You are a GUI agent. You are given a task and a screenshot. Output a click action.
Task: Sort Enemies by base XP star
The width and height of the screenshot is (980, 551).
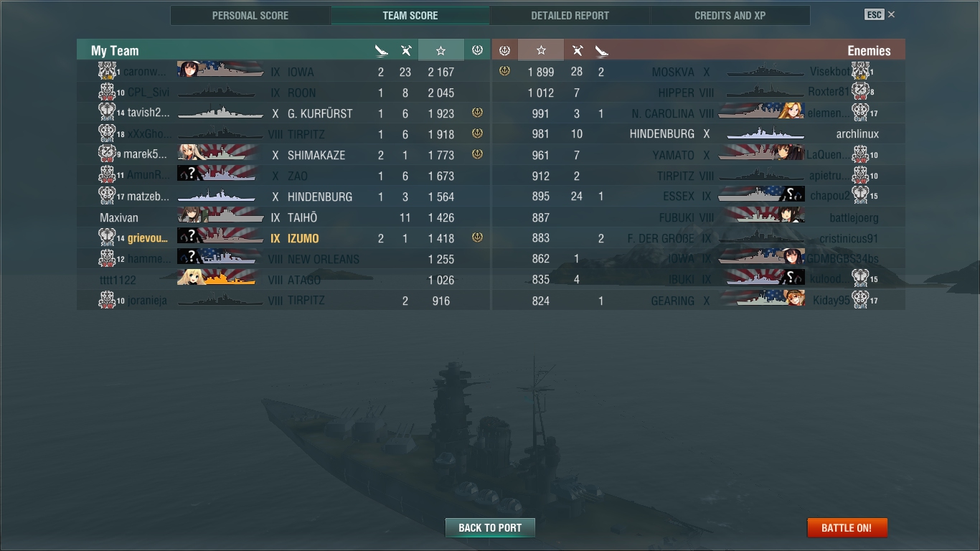[541, 50]
